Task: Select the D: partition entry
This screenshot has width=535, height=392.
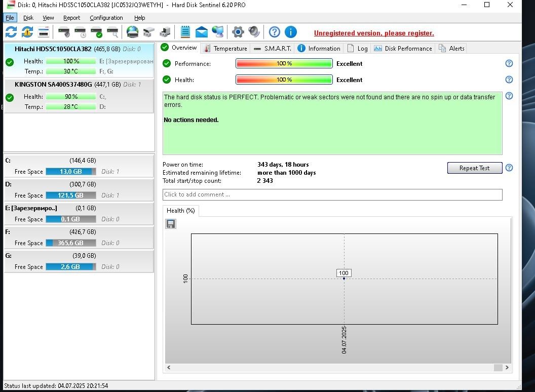Action: (79, 190)
